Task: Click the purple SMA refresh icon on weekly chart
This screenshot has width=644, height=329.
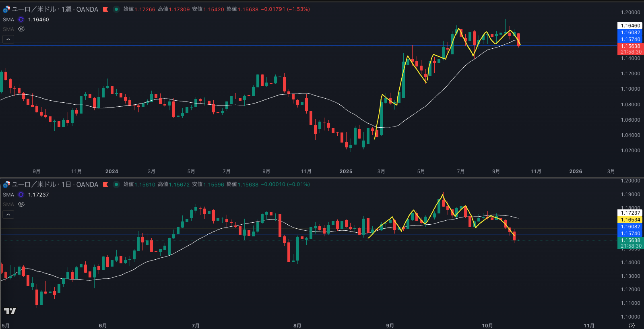Action: [x=21, y=19]
